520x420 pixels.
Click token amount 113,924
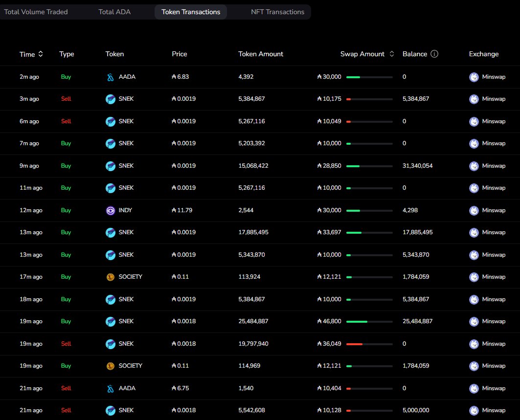[249, 276]
